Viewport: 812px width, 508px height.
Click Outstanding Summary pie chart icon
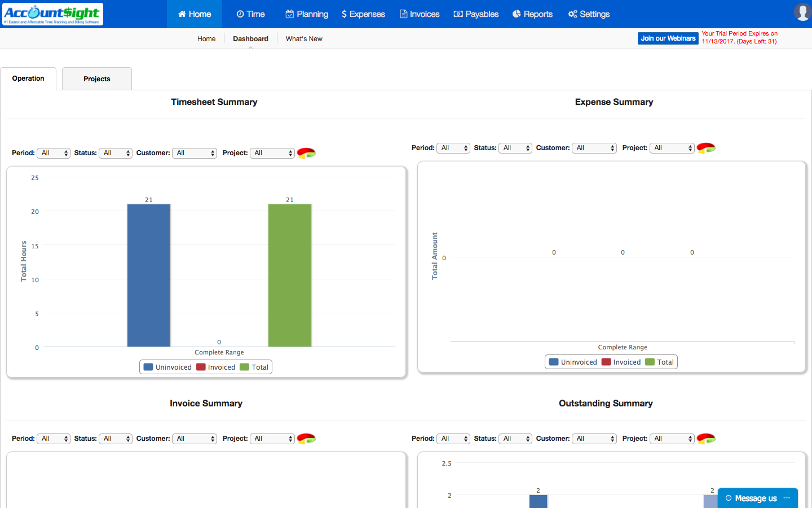click(706, 439)
